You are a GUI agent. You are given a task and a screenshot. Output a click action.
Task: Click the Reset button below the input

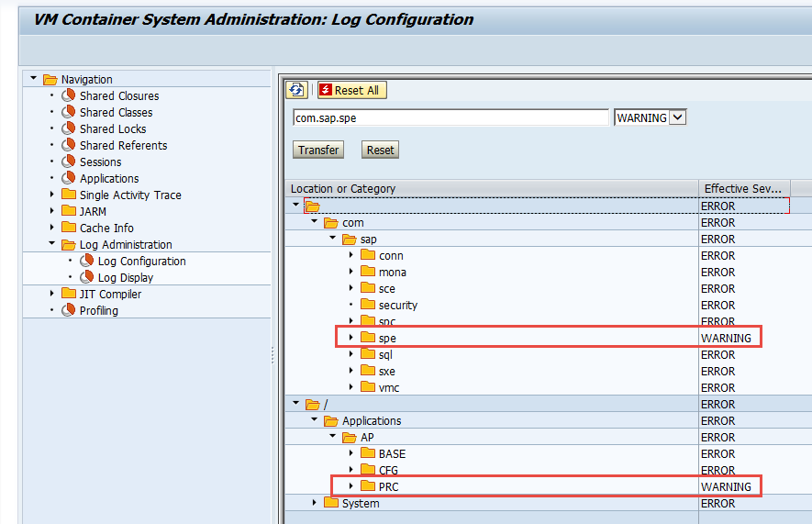tap(380, 151)
